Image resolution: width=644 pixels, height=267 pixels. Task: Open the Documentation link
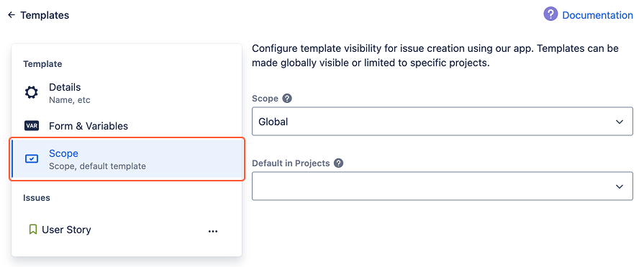pos(598,15)
